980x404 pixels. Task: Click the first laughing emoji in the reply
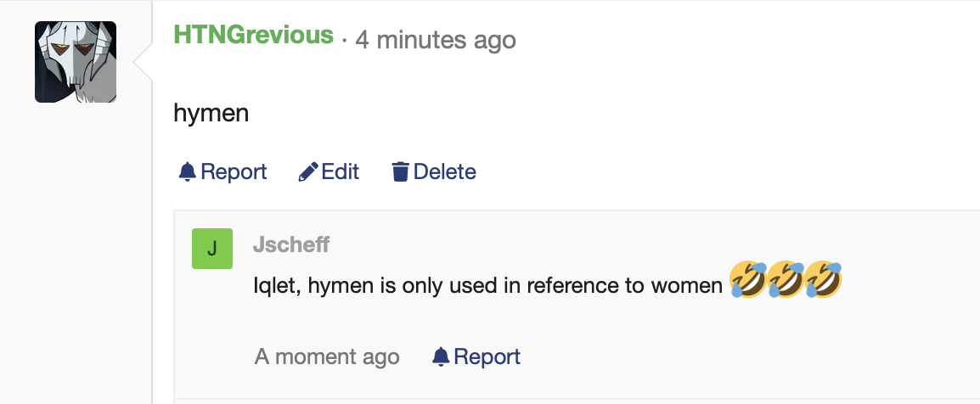point(748,281)
